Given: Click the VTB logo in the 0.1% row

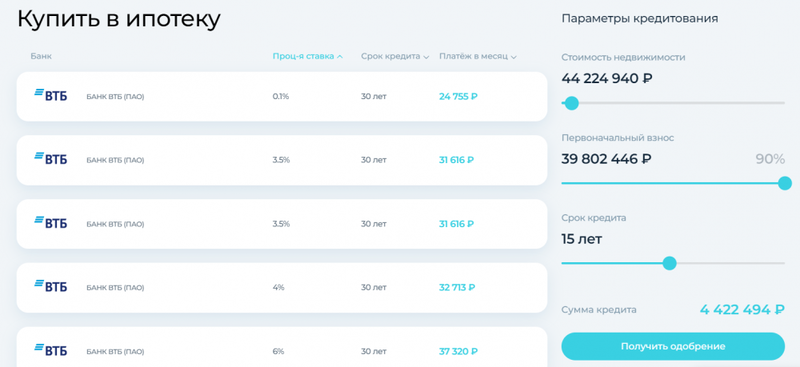Looking at the screenshot, I should pos(51,95).
